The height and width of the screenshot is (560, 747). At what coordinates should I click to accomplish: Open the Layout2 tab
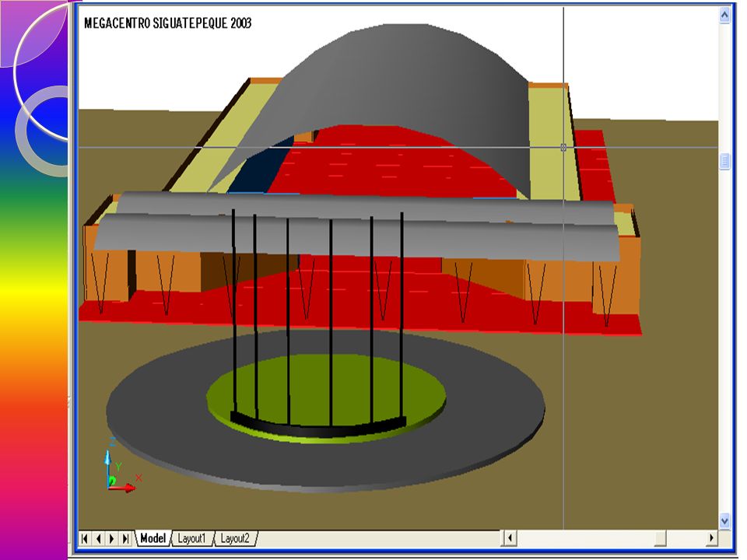point(235,538)
